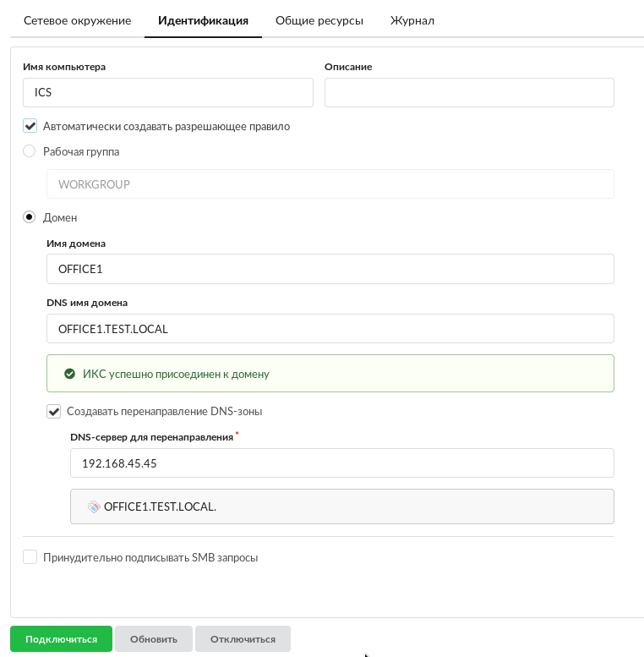Screen dimensions: 644x657
Task: Toggle the automatic allow-rule creation checkbox
Action: (30, 126)
